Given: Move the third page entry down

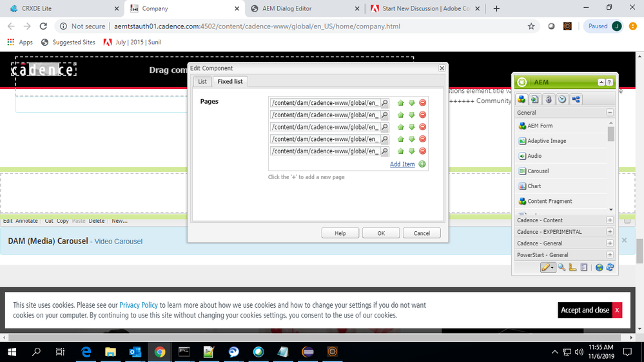Looking at the screenshot, I should point(411,127).
